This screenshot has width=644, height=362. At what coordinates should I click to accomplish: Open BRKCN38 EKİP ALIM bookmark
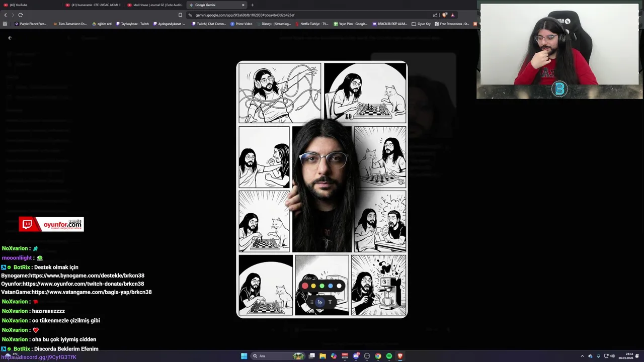[390, 24]
